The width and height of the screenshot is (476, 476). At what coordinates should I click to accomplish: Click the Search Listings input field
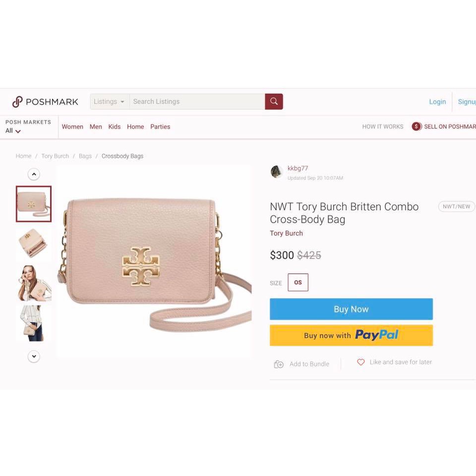click(197, 101)
